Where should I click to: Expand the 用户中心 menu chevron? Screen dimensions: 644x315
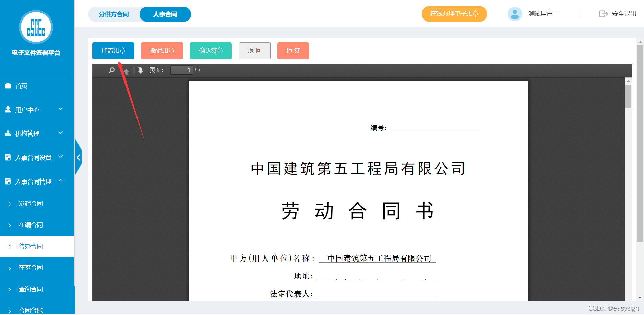point(61,109)
